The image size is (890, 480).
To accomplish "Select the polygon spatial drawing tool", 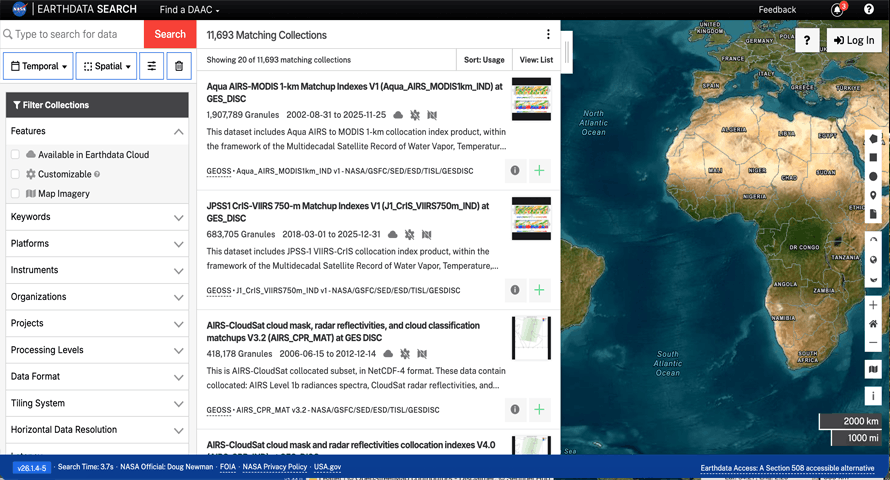I will 873,139.
